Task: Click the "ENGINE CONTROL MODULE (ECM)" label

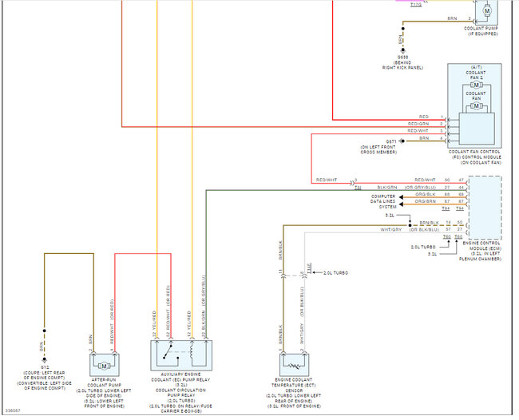Action: click(482, 246)
